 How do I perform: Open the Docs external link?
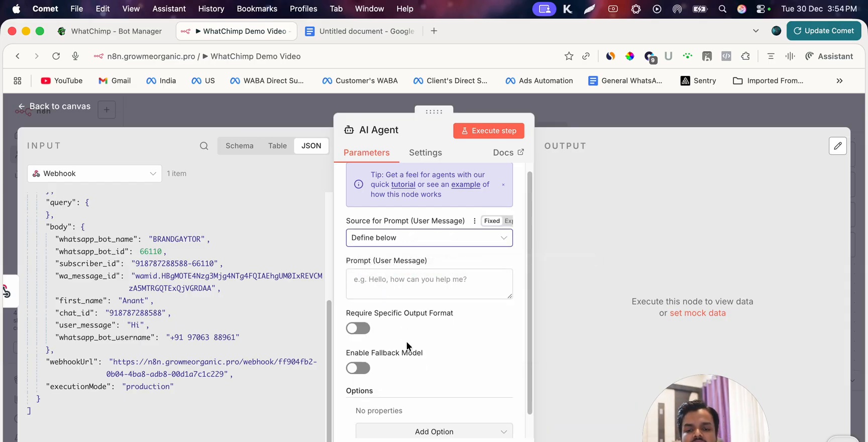(x=508, y=153)
